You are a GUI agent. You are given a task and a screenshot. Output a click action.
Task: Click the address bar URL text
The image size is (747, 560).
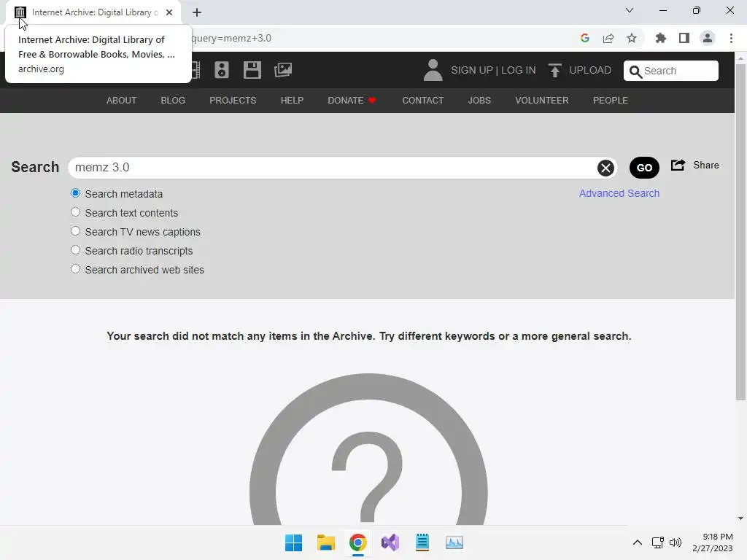[231, 38]
